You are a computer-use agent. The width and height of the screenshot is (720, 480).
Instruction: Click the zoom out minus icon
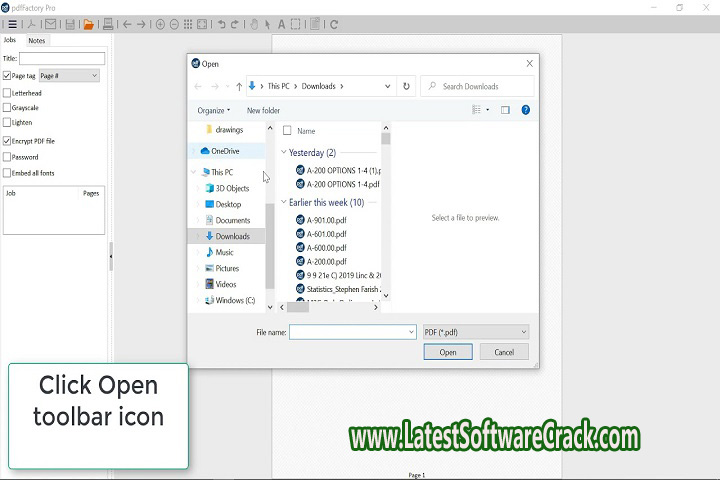pyautogui.click(x=175, y=24)
